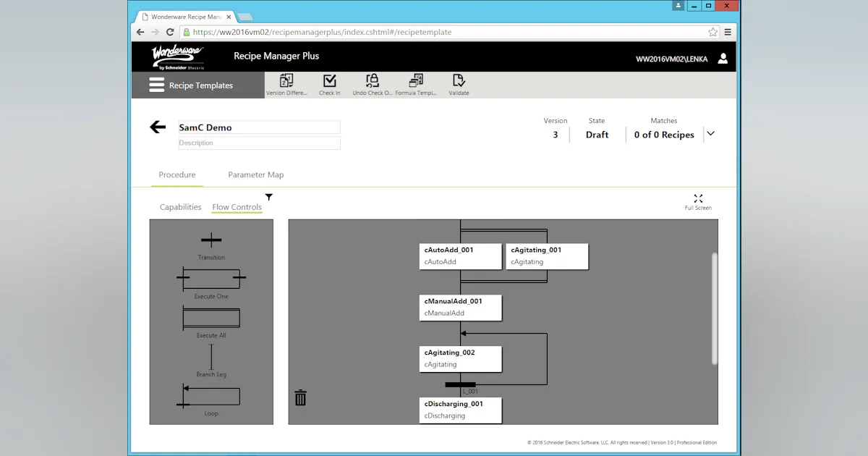Select the cAutoAdd_001 procedure step
The image size is (868, 456).
point(461,256)
